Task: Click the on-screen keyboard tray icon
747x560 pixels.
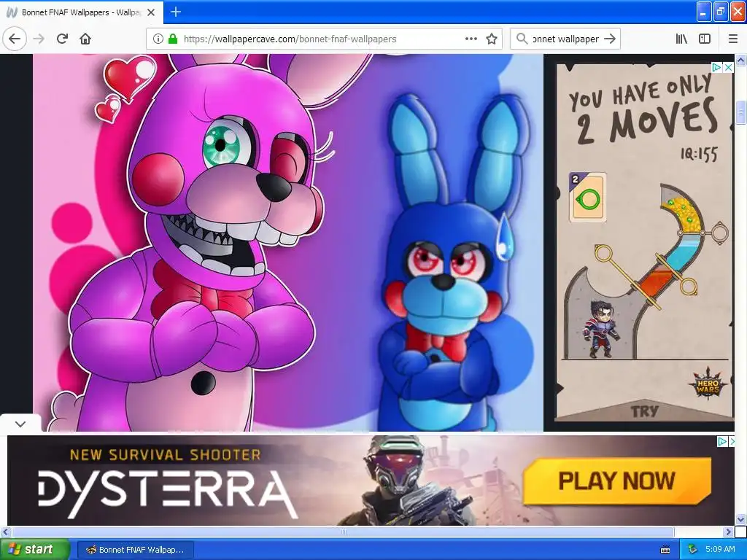Action: click(x=665, y=550)
